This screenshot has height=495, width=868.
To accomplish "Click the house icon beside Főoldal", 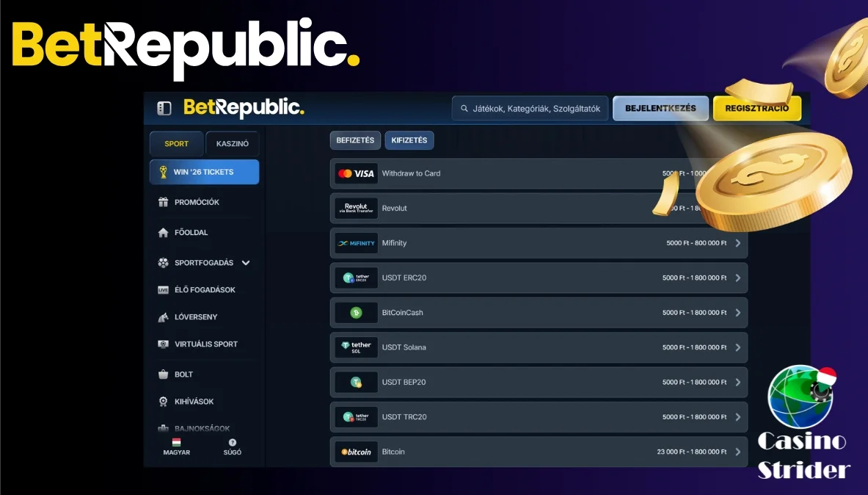I will 164,233.
